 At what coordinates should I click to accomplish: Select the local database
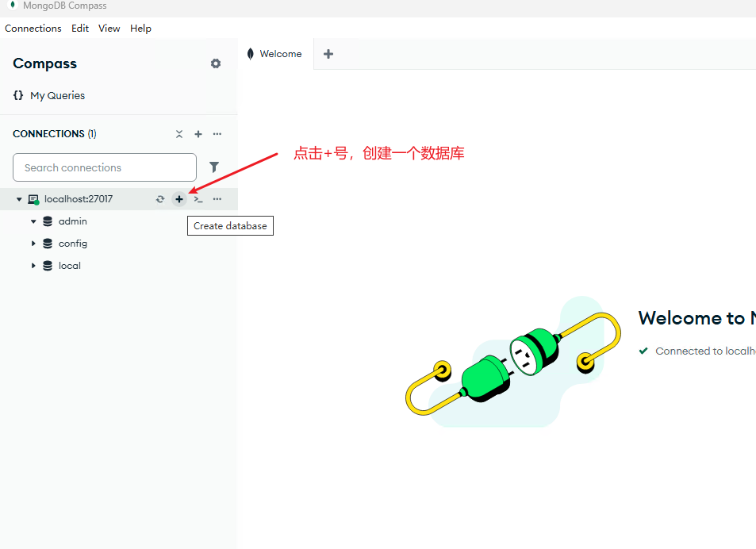point(70,266)
